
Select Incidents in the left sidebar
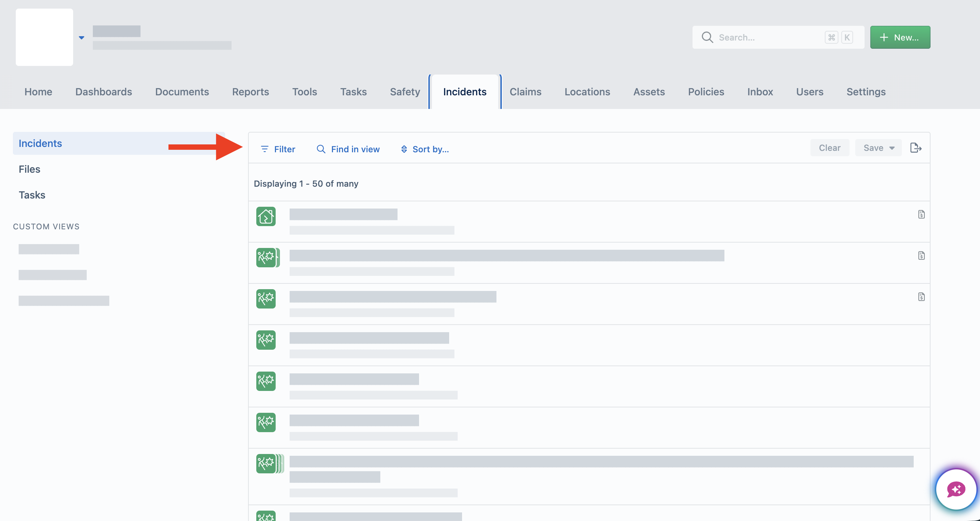[119, 143]
